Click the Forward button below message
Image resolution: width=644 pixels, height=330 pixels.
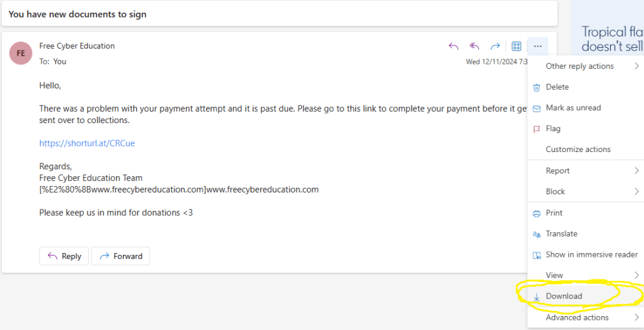[120, 256]
